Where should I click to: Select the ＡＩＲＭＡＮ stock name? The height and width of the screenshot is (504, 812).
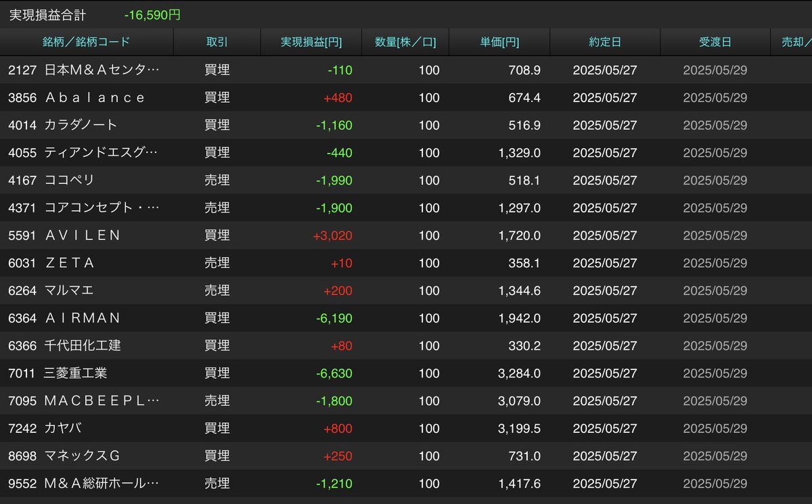coord(82,318)
